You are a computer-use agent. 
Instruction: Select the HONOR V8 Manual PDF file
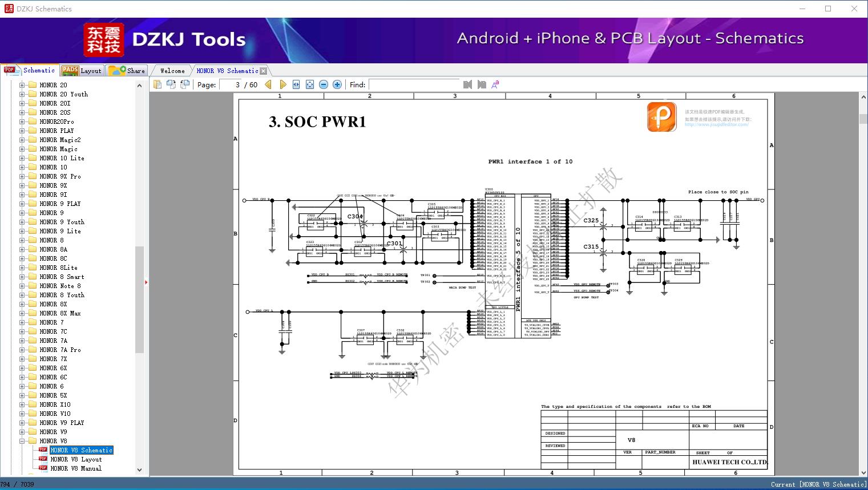click(x=76, y=468)
